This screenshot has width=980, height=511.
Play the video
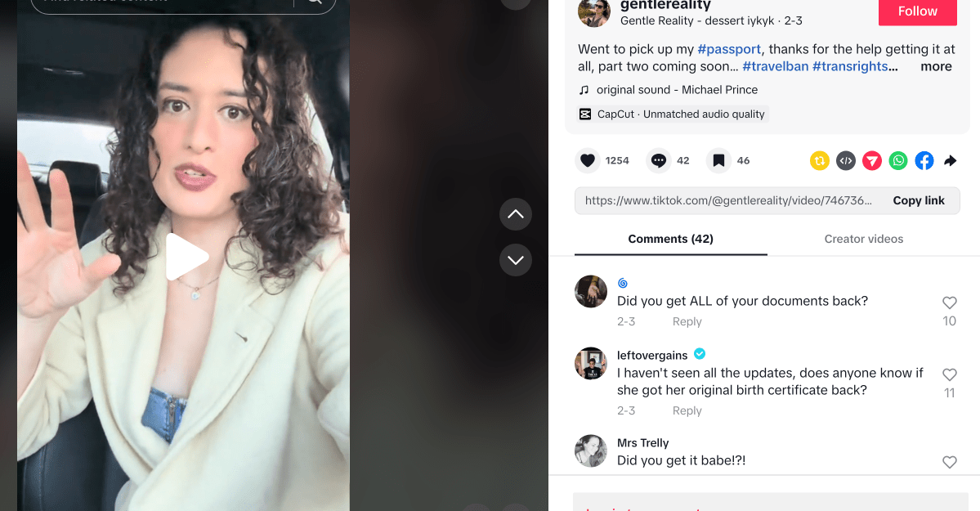point(187,257)
